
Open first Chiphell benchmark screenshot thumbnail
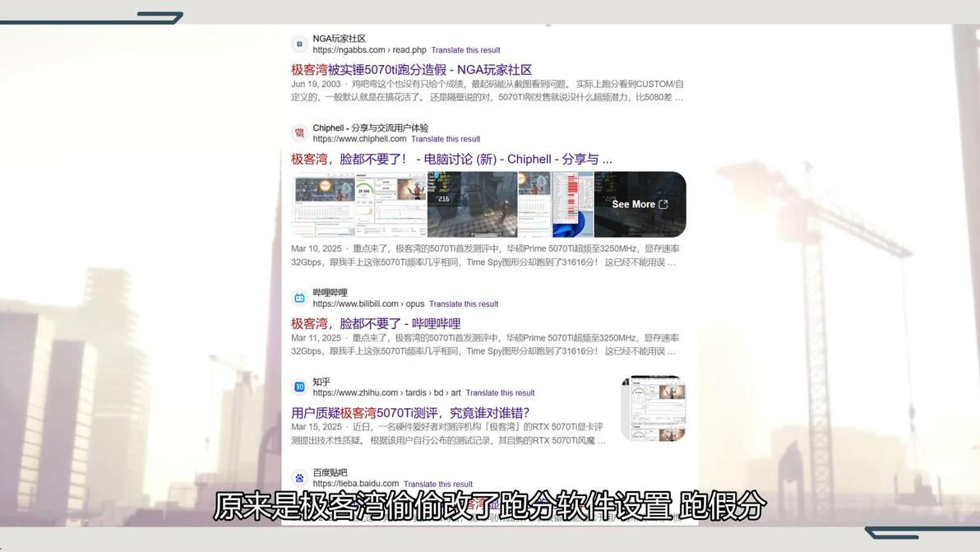323,204
